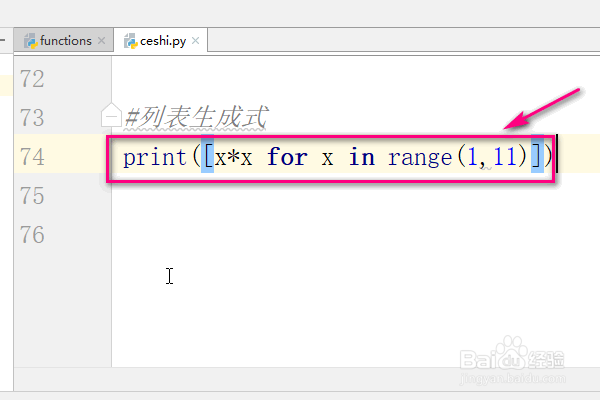600x400 pixels.
Task: Close the ceshi.py tab
Action: (x=196, y=41)
